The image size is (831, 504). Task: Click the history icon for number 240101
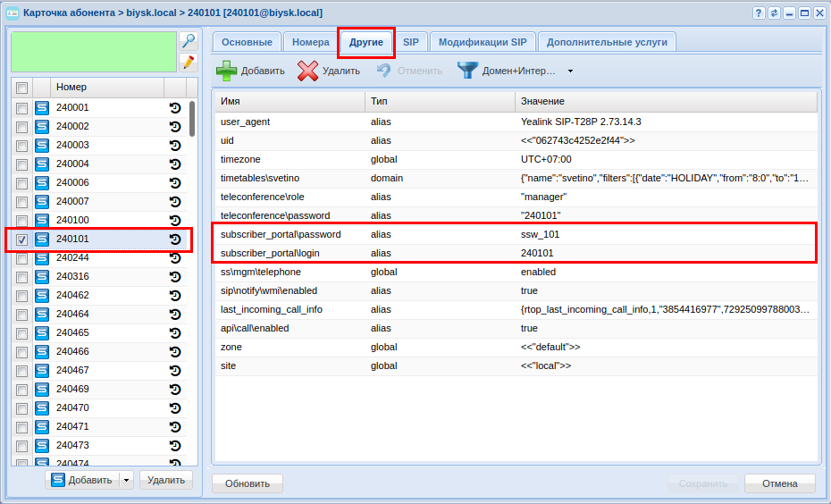(175, 239)
